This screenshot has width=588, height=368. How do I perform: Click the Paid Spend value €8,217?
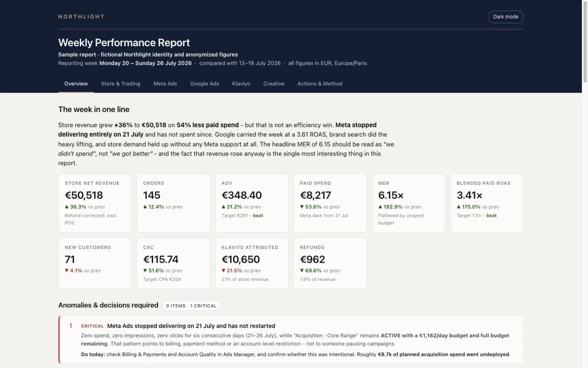pyautogui.click(x=316, y=195)
